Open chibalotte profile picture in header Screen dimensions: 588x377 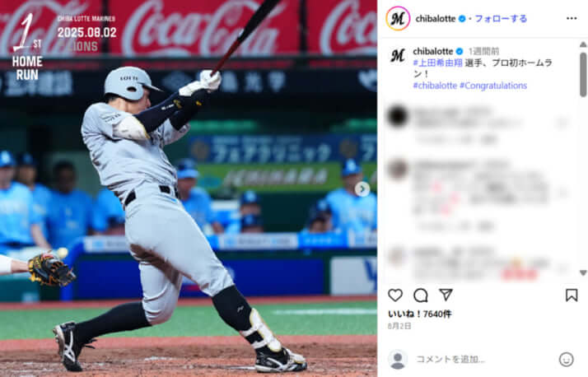point(398,18)
